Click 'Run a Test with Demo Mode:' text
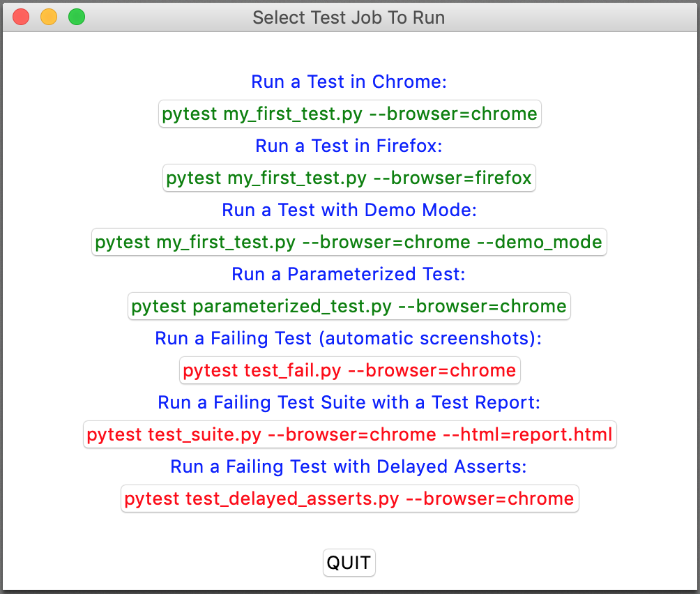Screen dimensions: 700x594 pyautogui.click(x=349, y=210)
